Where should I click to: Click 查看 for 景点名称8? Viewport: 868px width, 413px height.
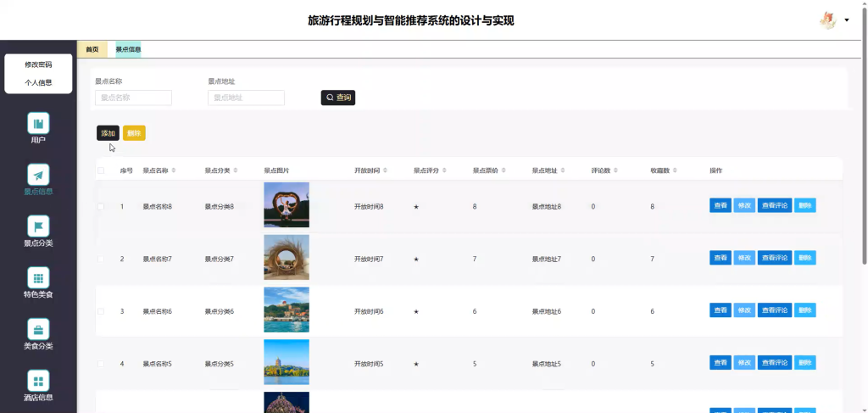[721, 205]
